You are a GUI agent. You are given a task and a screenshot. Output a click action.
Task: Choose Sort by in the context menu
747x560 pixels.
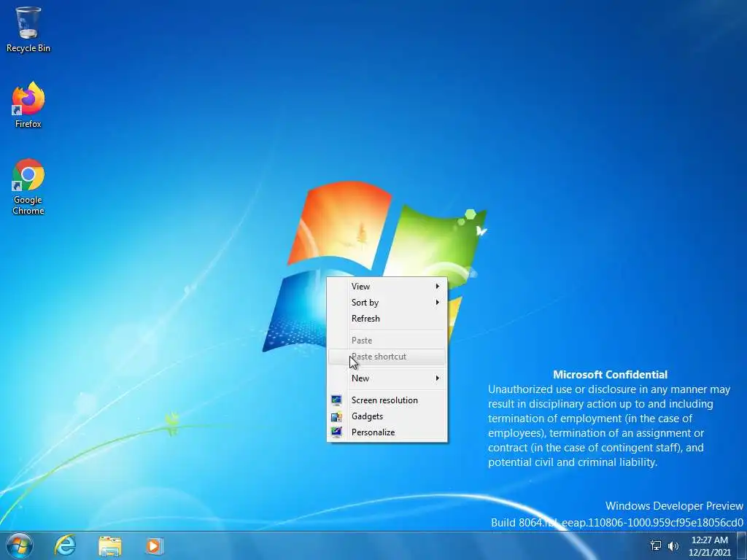(x=387, y=303)
